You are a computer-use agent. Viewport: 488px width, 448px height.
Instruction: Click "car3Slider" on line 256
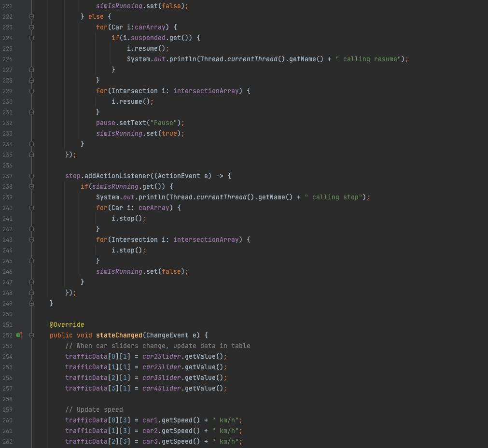pos(162,378)
